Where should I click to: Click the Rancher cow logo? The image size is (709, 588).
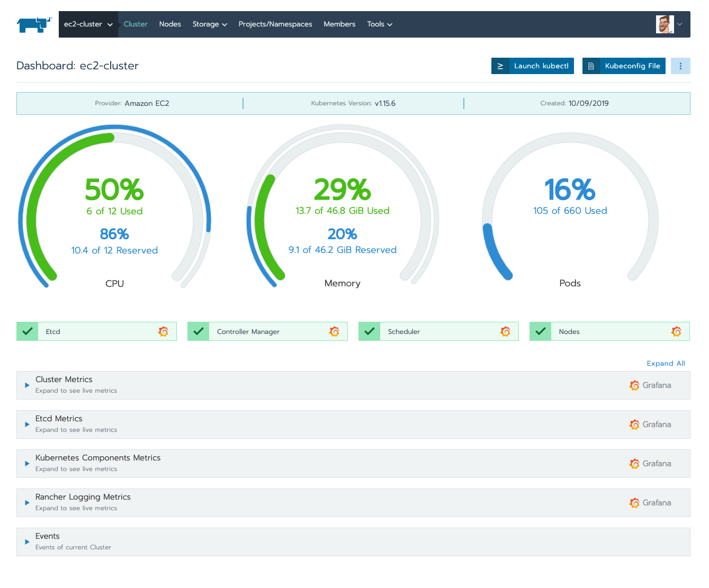pos(34,24)
